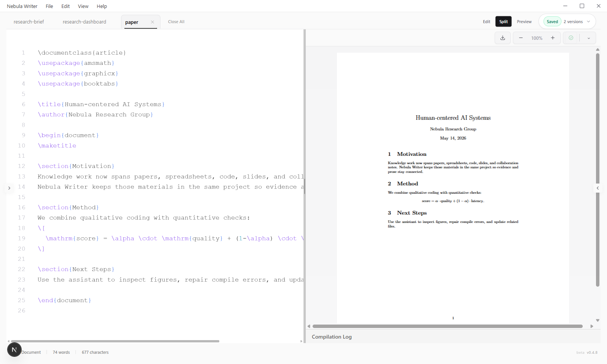Download the compiled PDF
This screenshot has height=364, width=607.
[x=503, y=38]
